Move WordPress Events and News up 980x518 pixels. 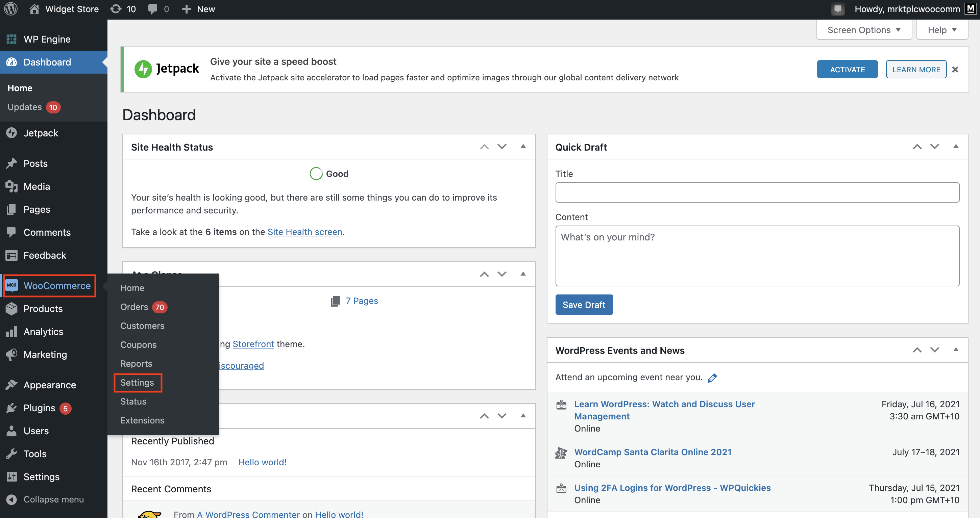click(x=917, y=350)
